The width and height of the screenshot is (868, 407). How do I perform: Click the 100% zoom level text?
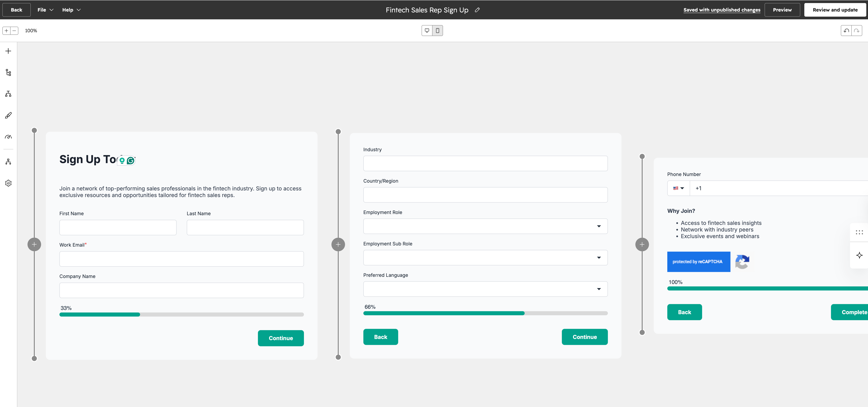pos(31,31)
